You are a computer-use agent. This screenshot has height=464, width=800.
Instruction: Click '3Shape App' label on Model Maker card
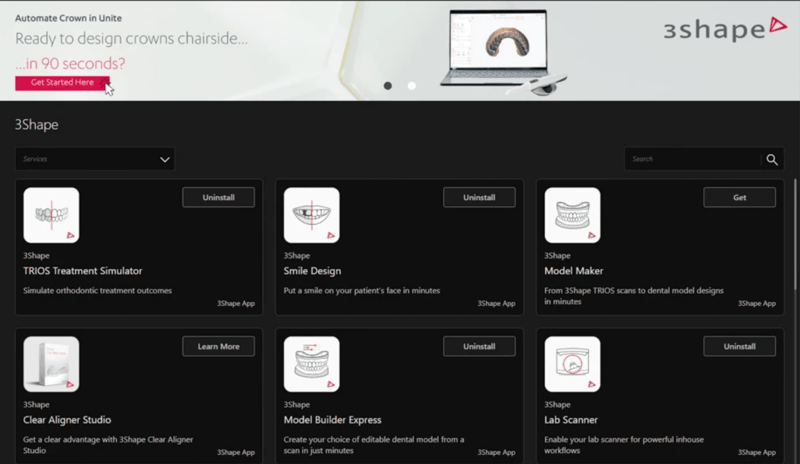click(757, 303)
